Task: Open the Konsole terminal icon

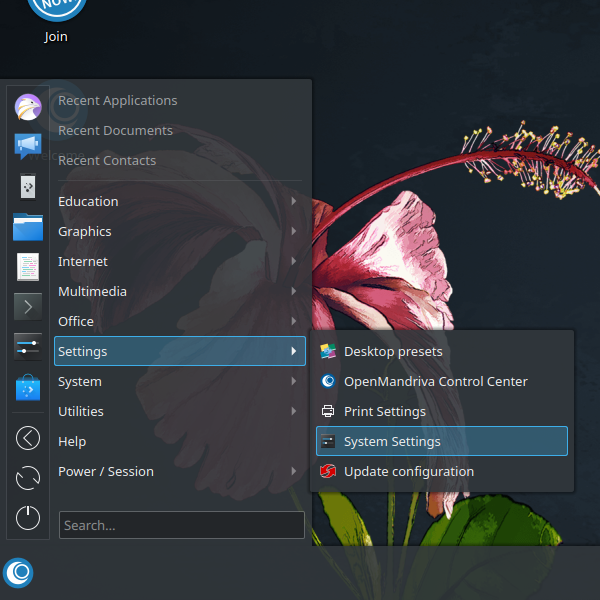Action: (28, 307)
